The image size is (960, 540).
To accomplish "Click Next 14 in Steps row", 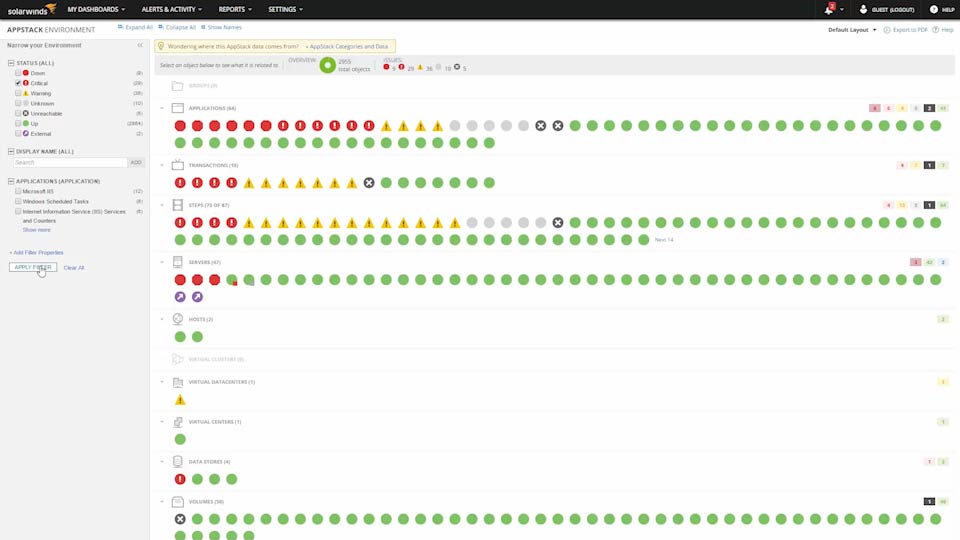I will point(664,240).
